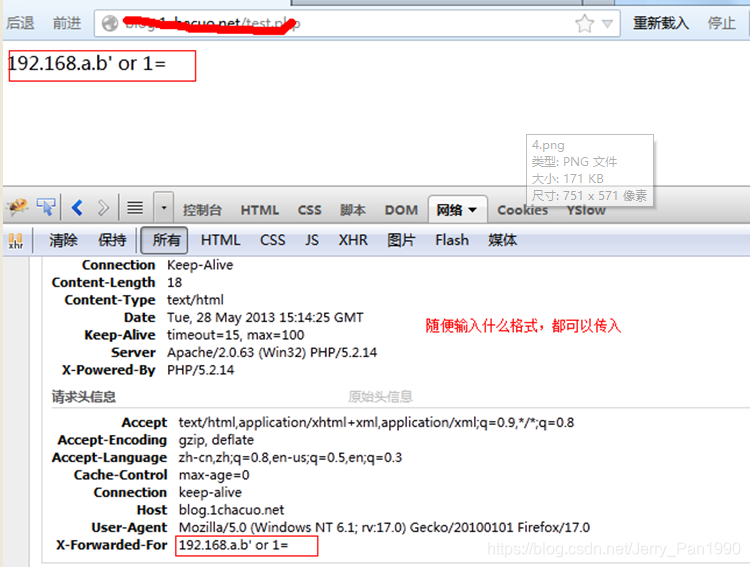Switch to the 脚本 panel tab
This screenshot has height=567, width=750.
353,210
